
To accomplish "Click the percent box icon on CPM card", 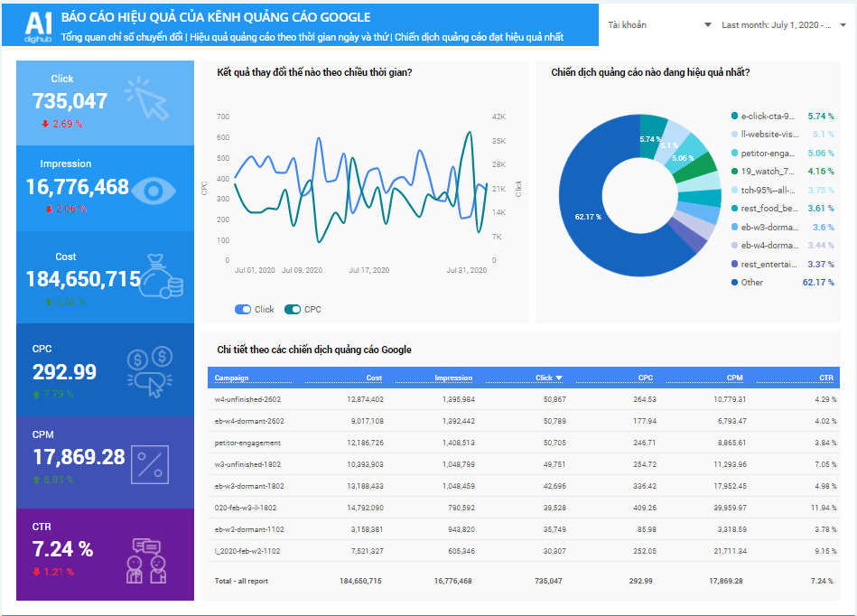I will click(150, 465).
